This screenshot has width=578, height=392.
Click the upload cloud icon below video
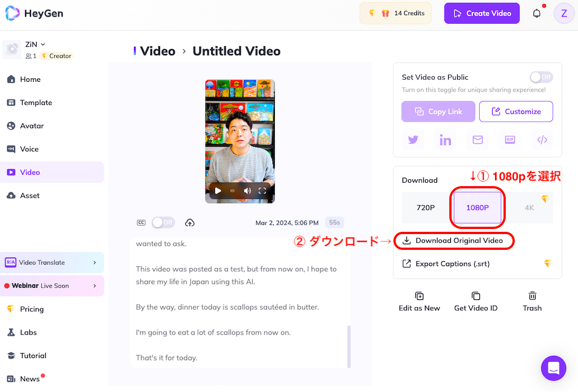point(190,223)
